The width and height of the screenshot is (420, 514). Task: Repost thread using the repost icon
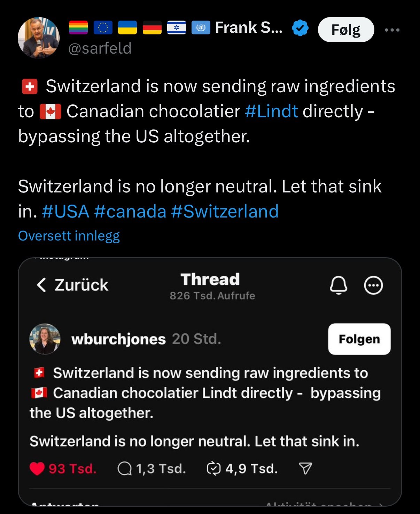coord(213,469)
